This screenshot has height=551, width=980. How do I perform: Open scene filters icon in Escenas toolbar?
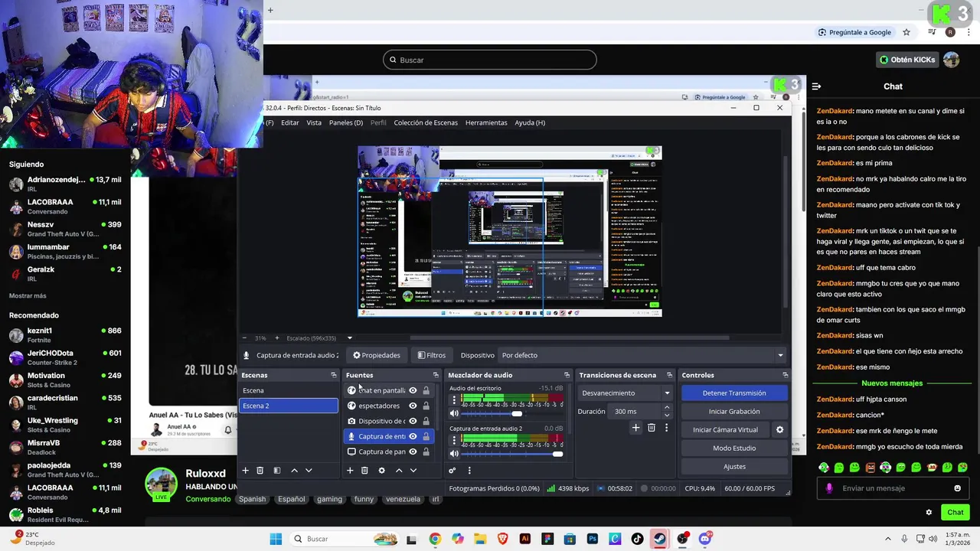tap(277, 471)
